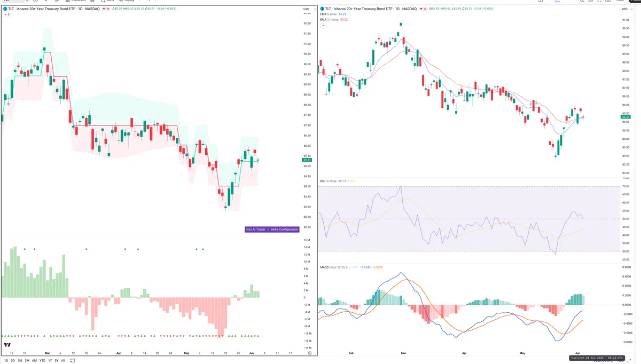Expand the collapsed indicator legend showing 3
The height and width of the screenshot is (364, 641).
6,14
